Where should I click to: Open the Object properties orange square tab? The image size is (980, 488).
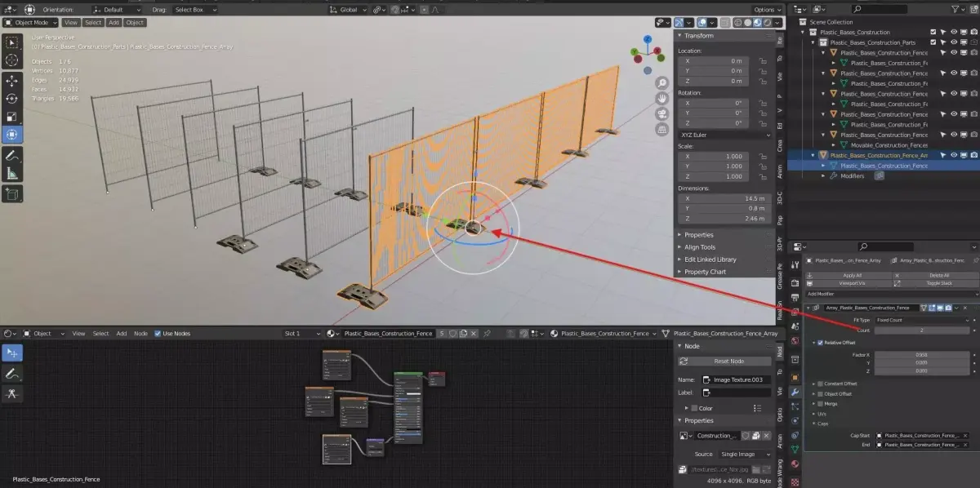(x=795, y=378)
